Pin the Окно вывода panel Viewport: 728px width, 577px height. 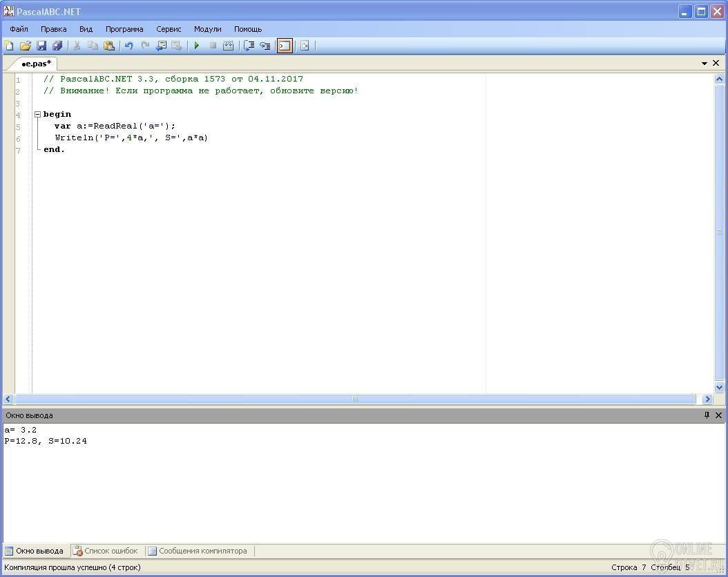[x=707, y=415]
